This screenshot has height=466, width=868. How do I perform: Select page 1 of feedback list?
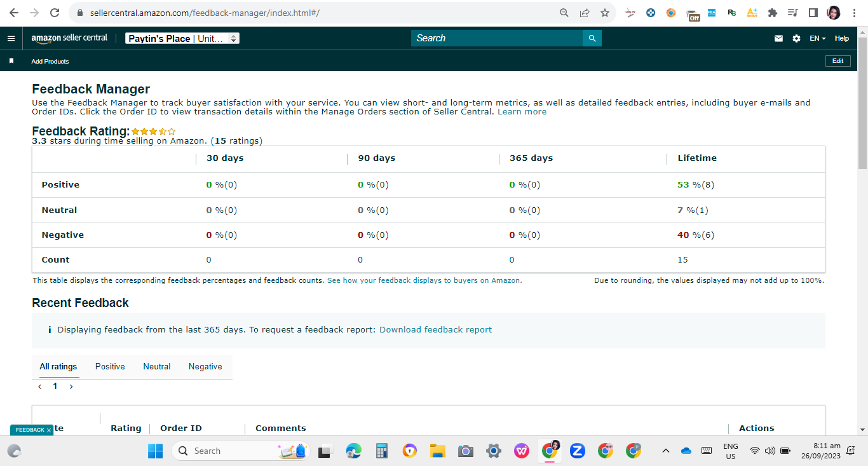click(x=55, y=387)
